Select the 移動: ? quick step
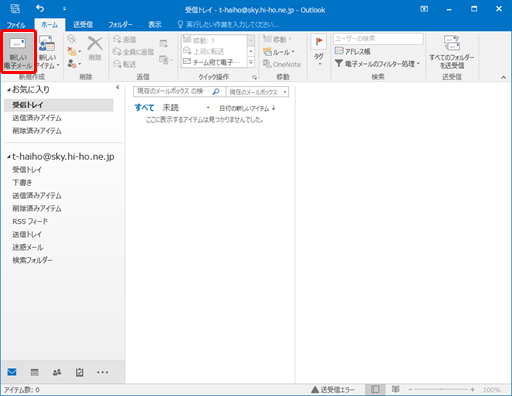The height and width of the screenshot is (396, 512). [214, 40]
